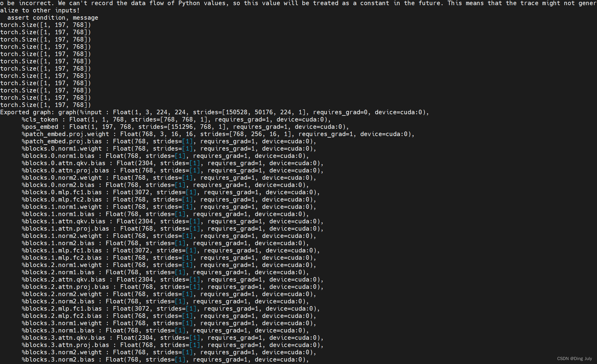597x364 pixels.
Task: Click the 'assert condition, message' line
Action: [x=52, y=18]
